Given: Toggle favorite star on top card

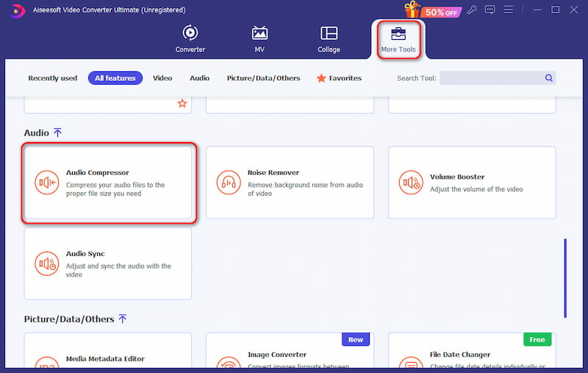Looking at the screenshot, I should click(x=182, y=103).
